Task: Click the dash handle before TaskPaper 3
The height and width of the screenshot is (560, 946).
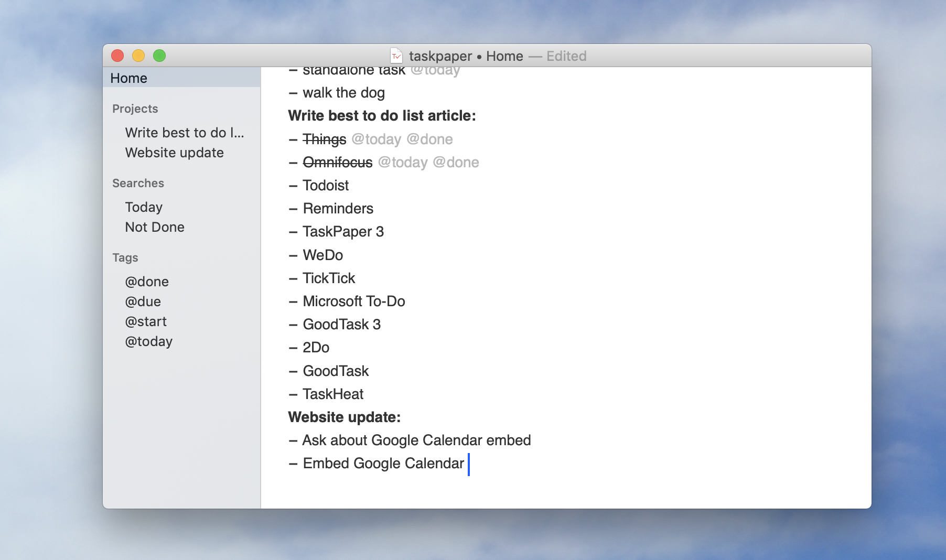Action: point(293,232)
